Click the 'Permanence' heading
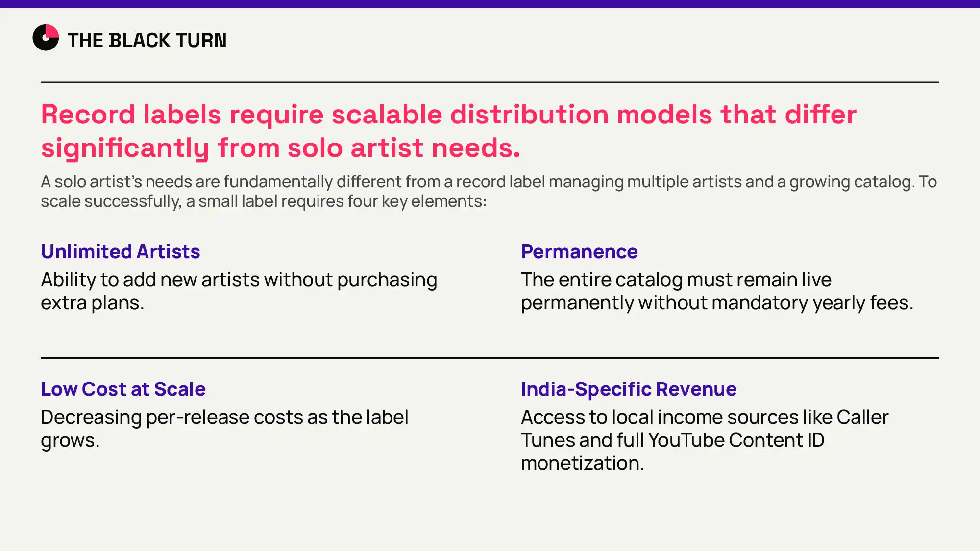This screenshot has height=551, width=980. (579, 251)
